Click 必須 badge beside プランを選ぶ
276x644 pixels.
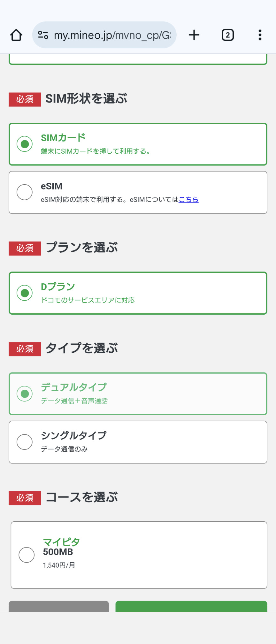25,248
